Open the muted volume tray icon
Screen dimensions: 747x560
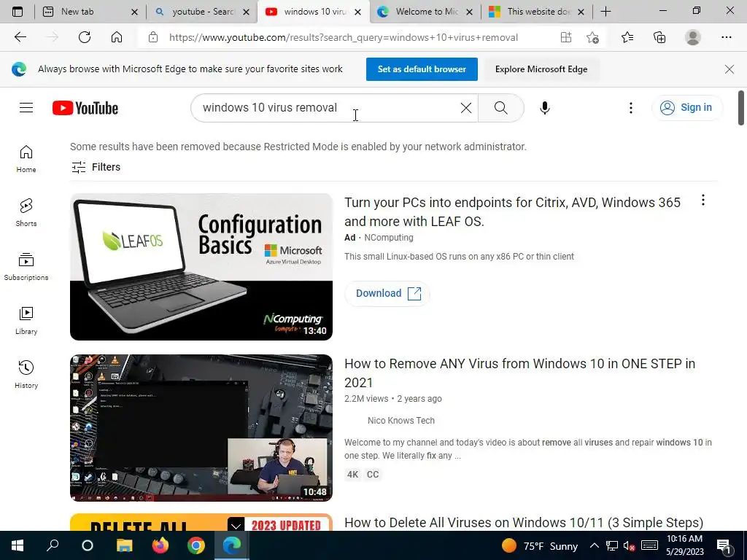click(630, 545)
